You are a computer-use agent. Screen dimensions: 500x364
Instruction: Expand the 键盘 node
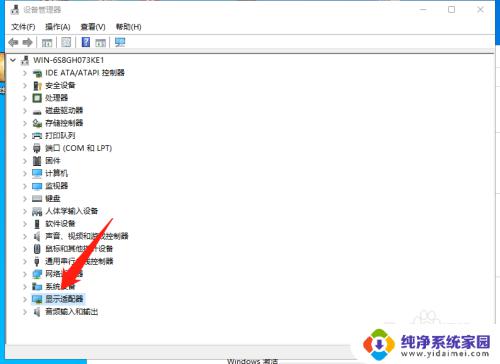pyautogui.click(x=25, y=199)
